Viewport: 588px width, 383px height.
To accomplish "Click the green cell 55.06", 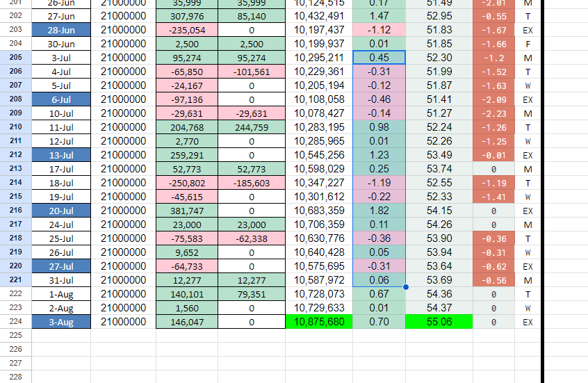I will point(439,322).
